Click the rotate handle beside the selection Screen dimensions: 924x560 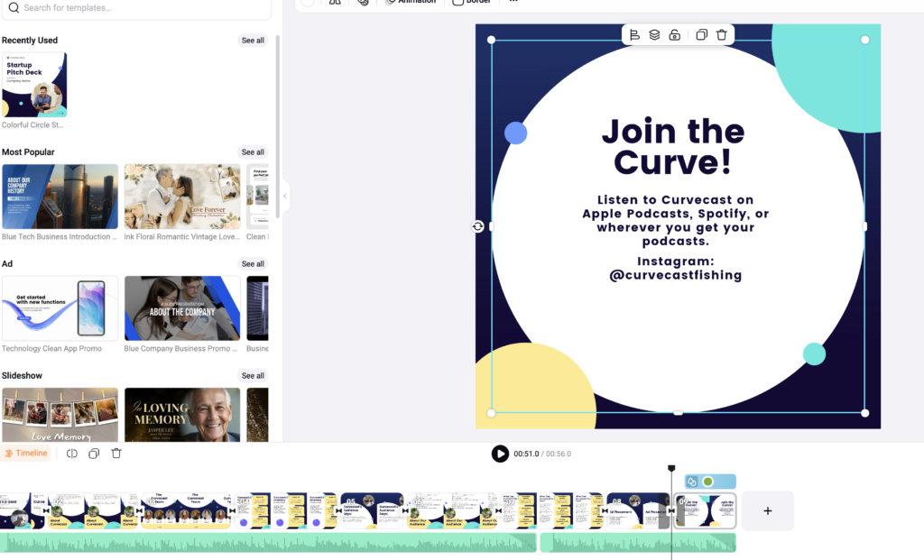pyautogui.click(x=477, y=226)
